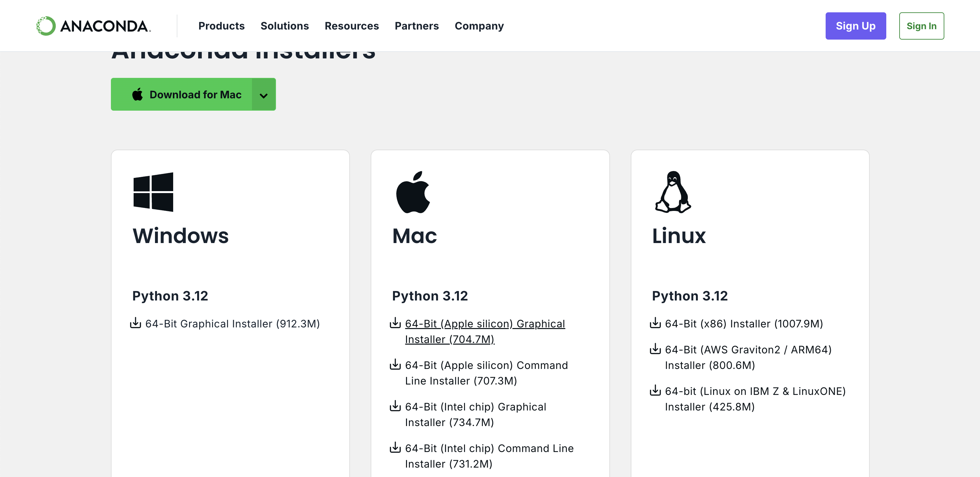Open the Solutions menu
Image resolution: width=980 pixels, height=477 pixels.
click(285, 26)
